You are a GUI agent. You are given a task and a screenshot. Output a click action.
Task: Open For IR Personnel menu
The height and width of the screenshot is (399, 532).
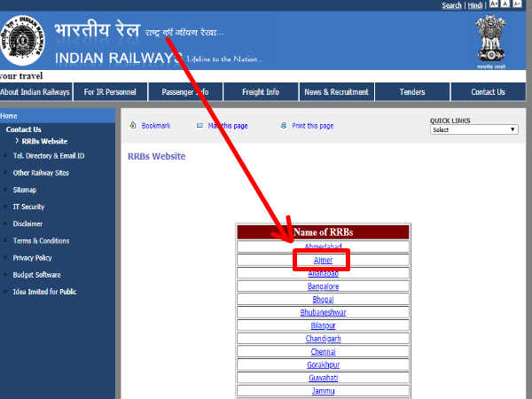(x=110, y=92)
